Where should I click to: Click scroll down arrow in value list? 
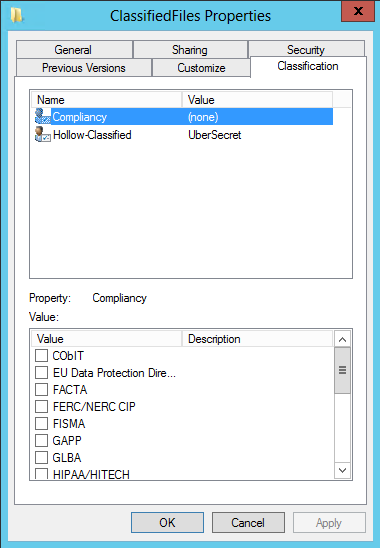click(x=343, y=470)
